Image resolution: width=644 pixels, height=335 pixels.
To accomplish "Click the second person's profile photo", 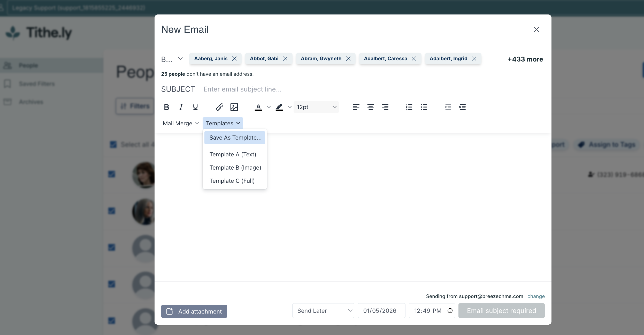I will [x=144, y=212].
